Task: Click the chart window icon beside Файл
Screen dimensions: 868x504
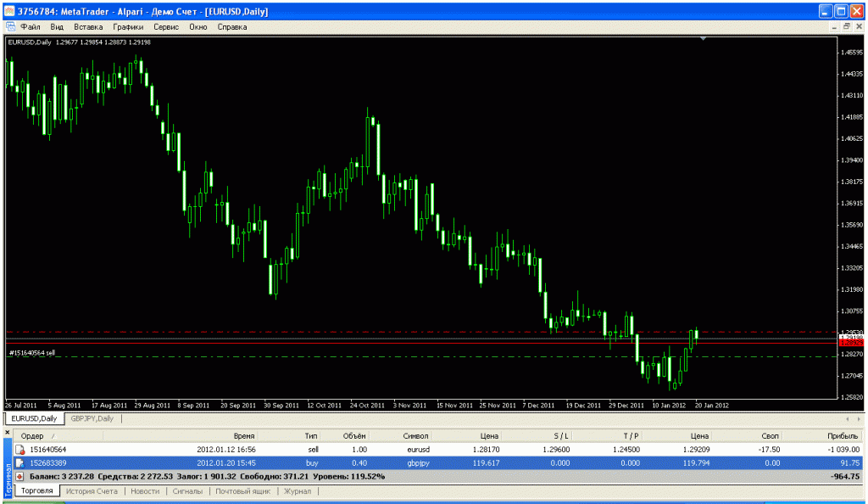Action: point(10,27)
